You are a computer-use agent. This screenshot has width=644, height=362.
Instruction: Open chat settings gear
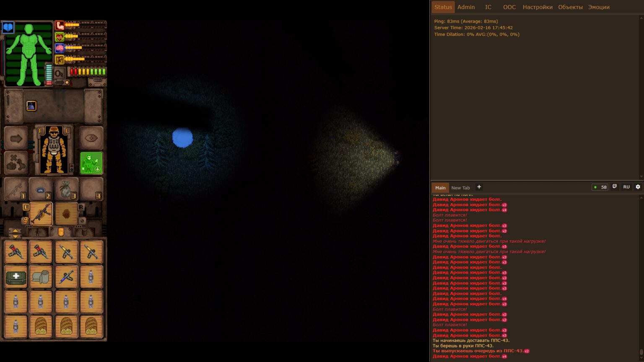638,187
